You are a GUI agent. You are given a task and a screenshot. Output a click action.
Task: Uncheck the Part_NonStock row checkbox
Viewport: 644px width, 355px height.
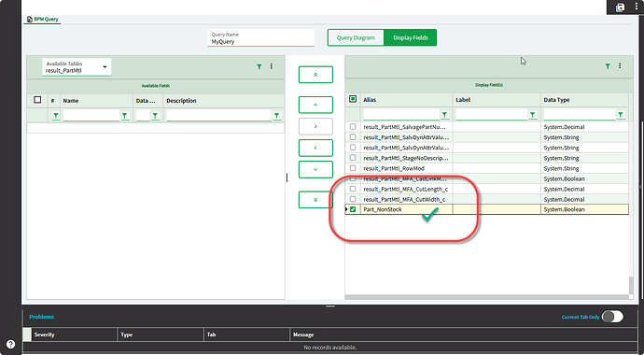[353, 209]
